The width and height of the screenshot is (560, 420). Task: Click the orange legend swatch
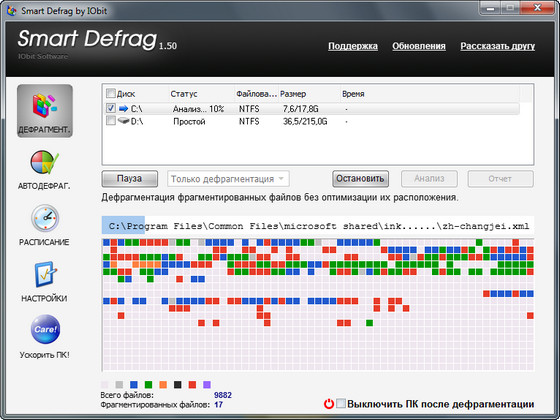click(x=163, y=385)
